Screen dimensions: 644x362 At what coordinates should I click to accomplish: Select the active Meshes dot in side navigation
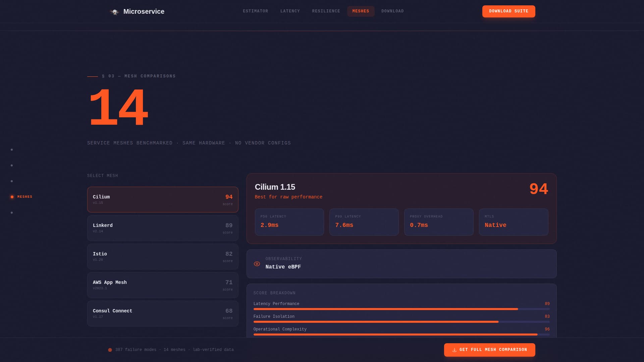click(x=12, y=197)
